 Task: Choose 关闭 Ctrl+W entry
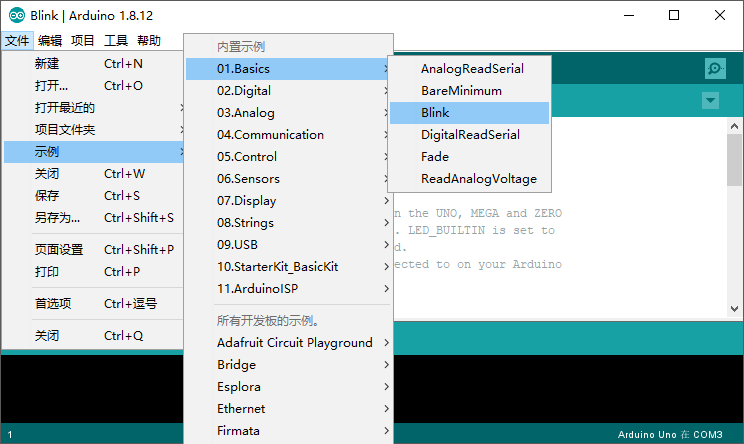point(93,174)
